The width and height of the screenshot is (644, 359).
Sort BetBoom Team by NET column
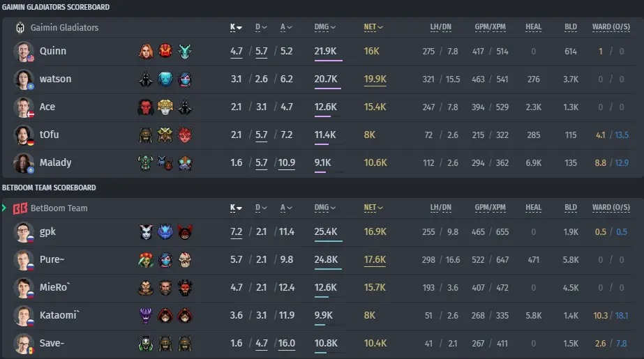(x=373, y=208)
